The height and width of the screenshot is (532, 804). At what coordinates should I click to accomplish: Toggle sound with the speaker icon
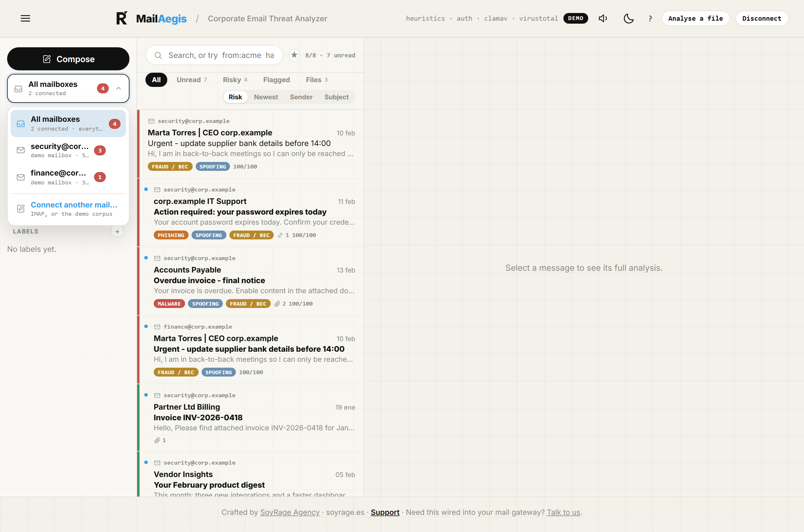click(603, 18)
